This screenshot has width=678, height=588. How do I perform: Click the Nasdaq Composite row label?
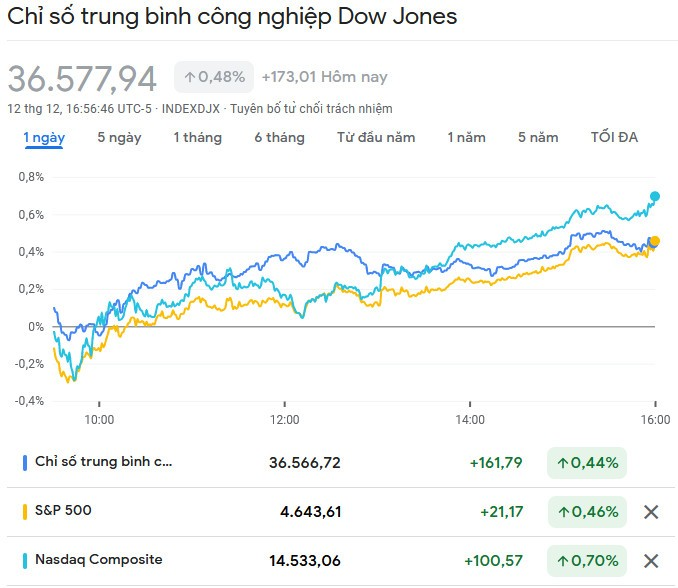pyautogui.click(x=98, y=560)
